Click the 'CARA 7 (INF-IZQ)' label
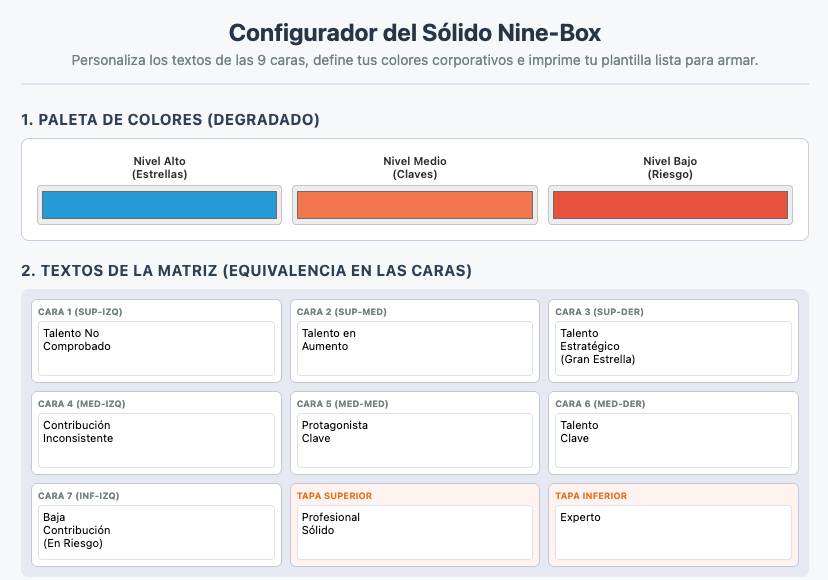This screenshot has width=828, height=580. coord(79,495)
